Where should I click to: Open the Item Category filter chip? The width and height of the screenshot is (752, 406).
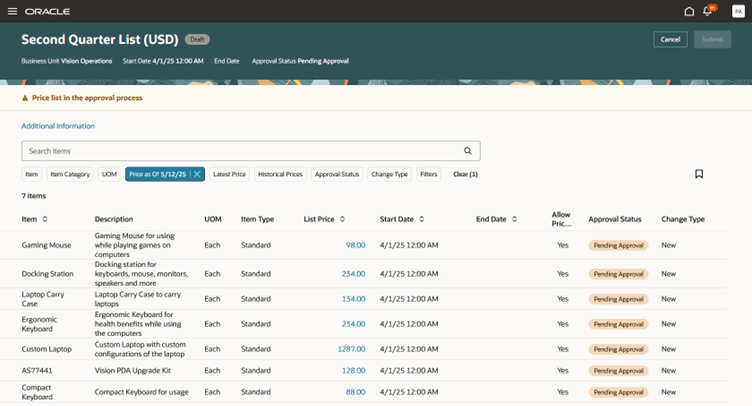pyautogui.click(x=70, y=174)
